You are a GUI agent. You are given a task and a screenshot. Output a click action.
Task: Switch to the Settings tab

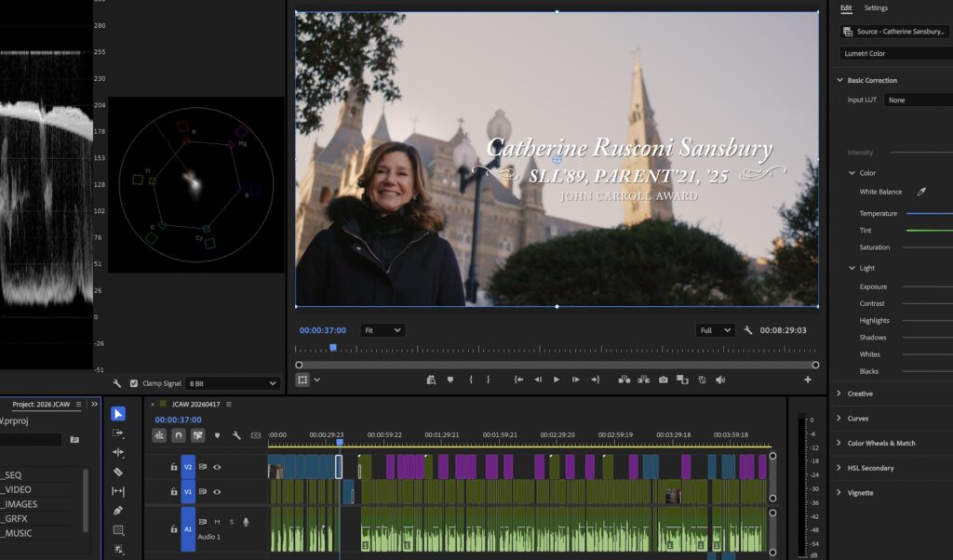pyautogui.click(x=876, y=7)
